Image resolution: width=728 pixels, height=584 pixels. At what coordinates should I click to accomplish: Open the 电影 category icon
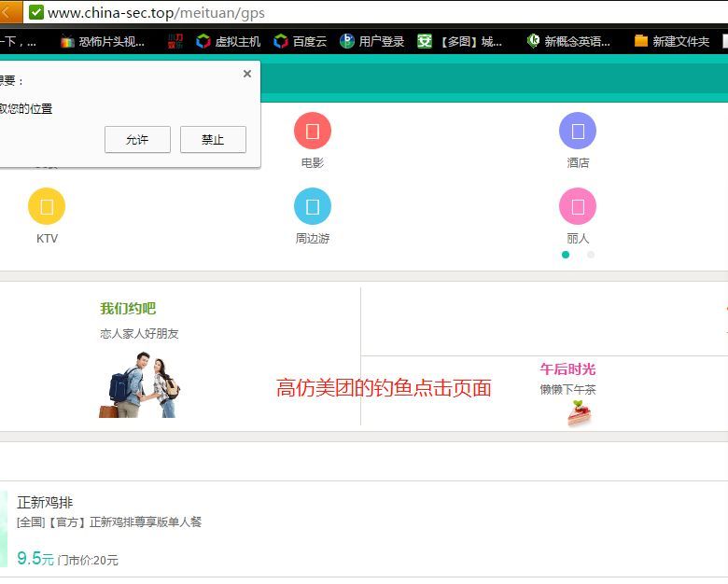[313, 131]
